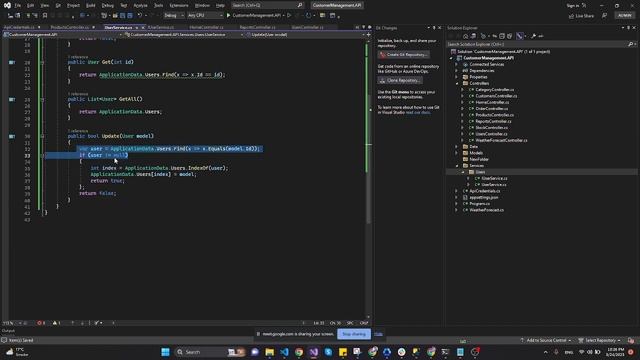Click the Clone Repository button

(400, 80)
